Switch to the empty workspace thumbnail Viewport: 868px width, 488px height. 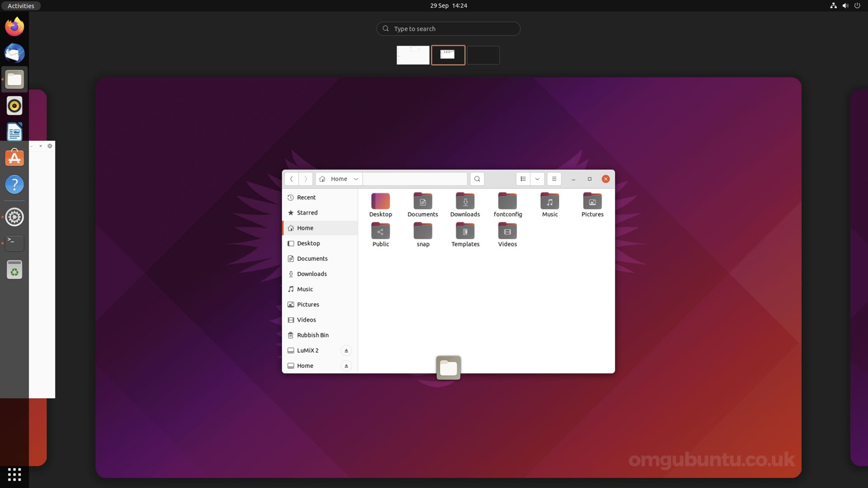point(483,55)
